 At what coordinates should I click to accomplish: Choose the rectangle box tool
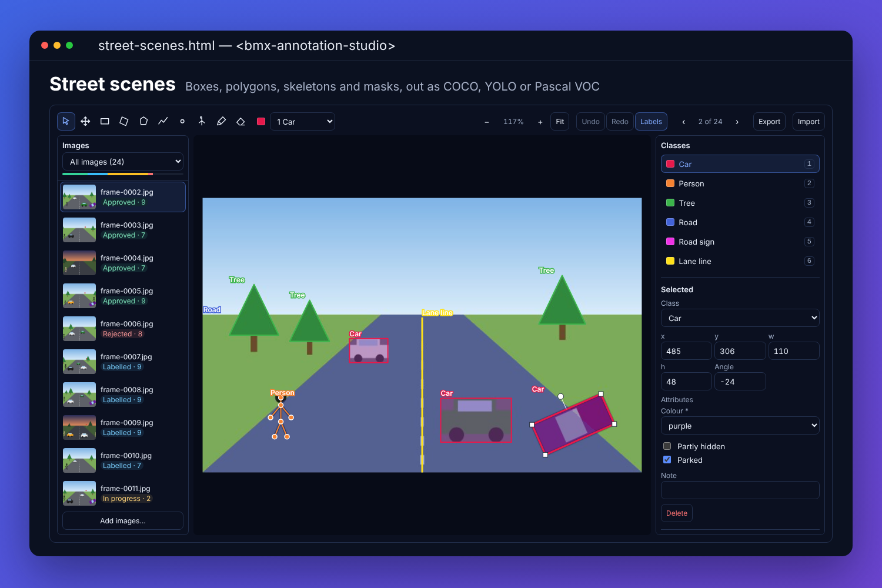click(x=105, y=121)
